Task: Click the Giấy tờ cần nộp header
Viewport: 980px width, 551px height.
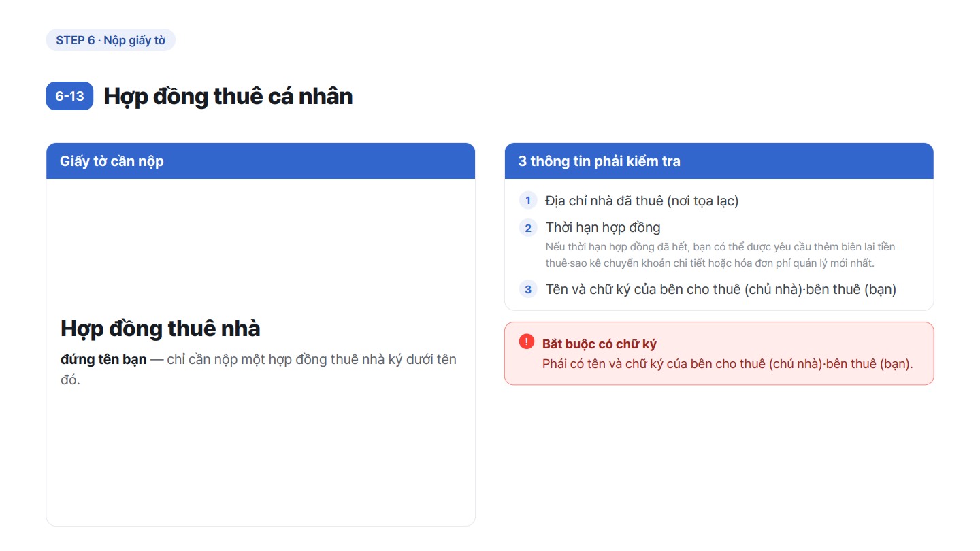Action: 261,161
